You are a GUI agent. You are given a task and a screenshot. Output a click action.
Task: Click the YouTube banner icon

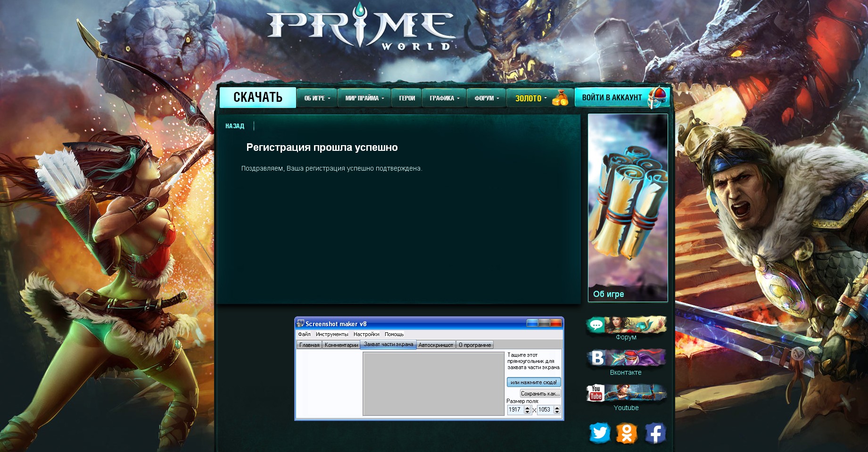[x=626, y=393]
